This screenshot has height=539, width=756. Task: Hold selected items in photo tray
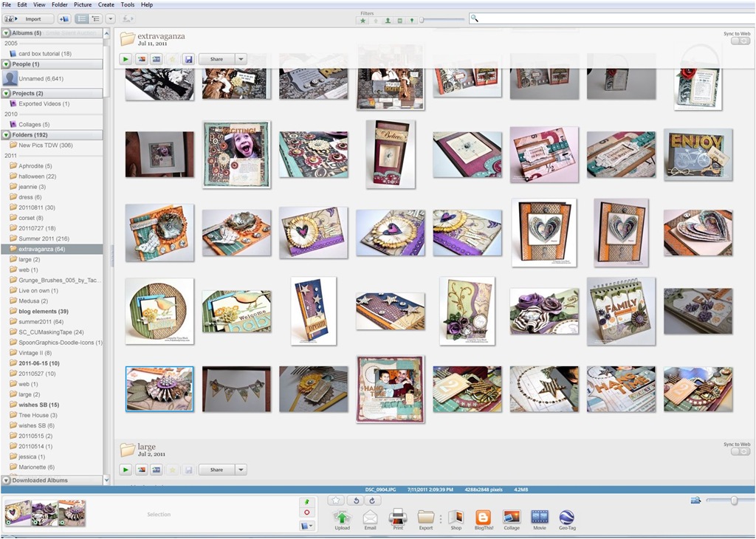coord(306,502)
